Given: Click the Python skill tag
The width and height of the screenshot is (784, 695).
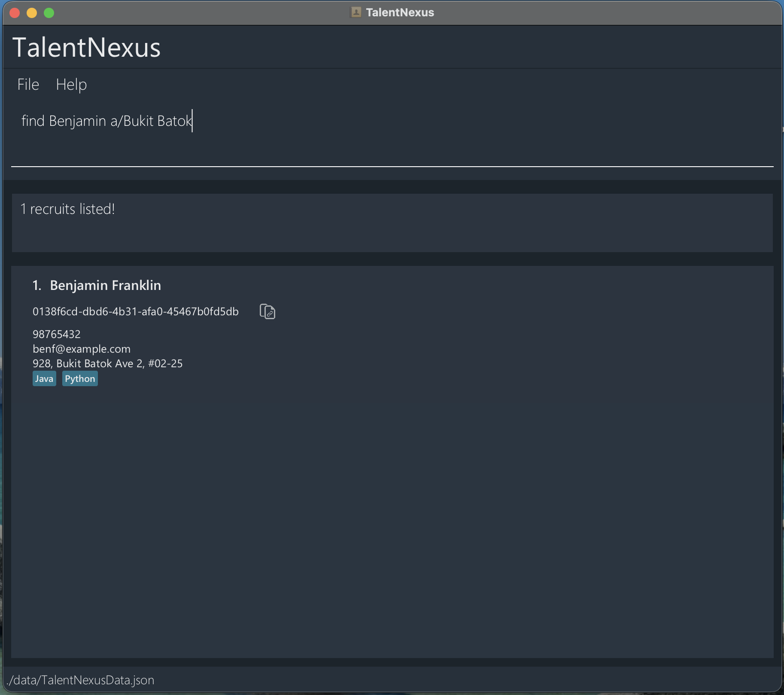Looking at the screenshot, I should coord(80,379).
